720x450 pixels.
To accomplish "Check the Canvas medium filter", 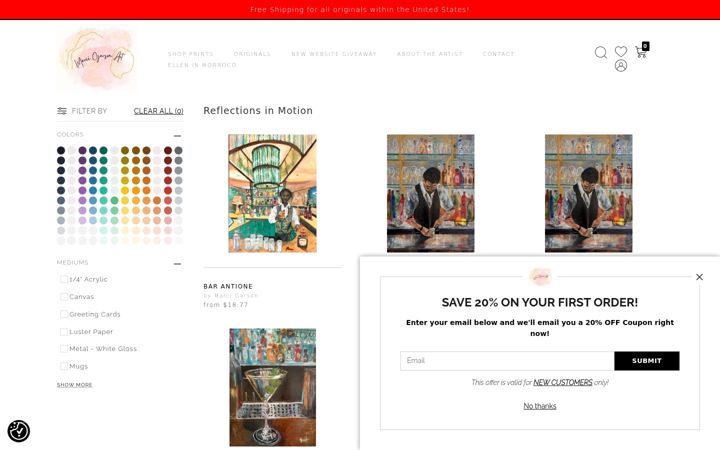I will click(x=64, y=297).
